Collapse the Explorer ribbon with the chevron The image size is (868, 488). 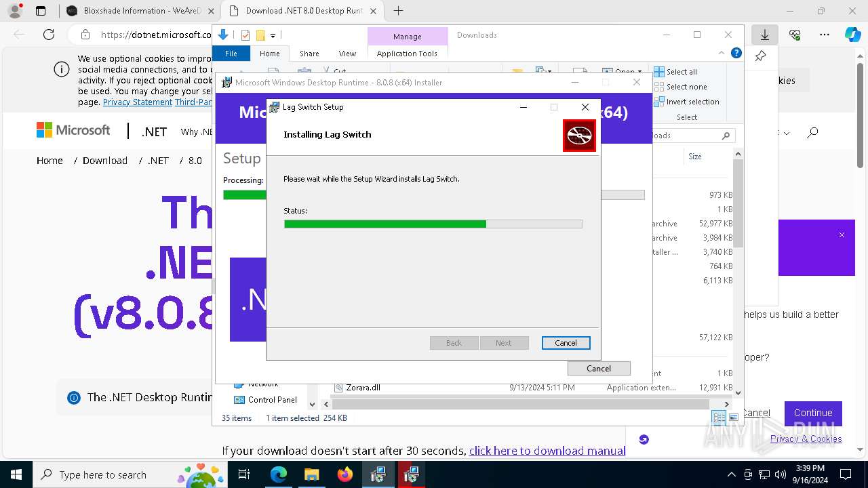pos(722,53)
